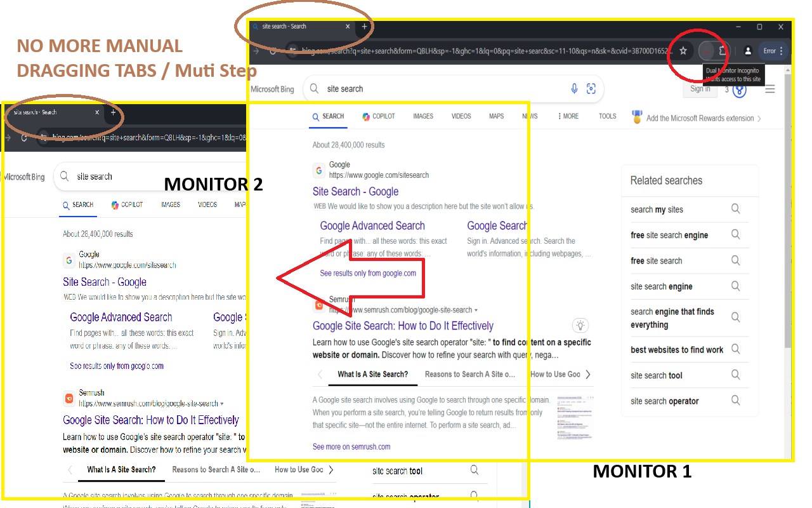Click the lightbulb icon near Semrush result
812x508 pixels.
[x=579, y=325]
